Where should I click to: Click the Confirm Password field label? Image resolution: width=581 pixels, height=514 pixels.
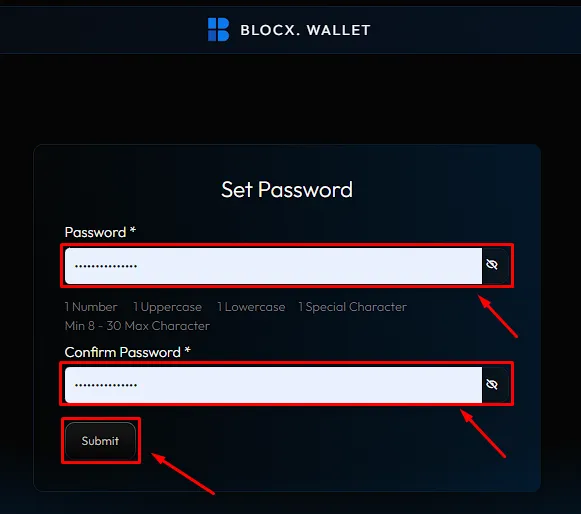[123, 352]
